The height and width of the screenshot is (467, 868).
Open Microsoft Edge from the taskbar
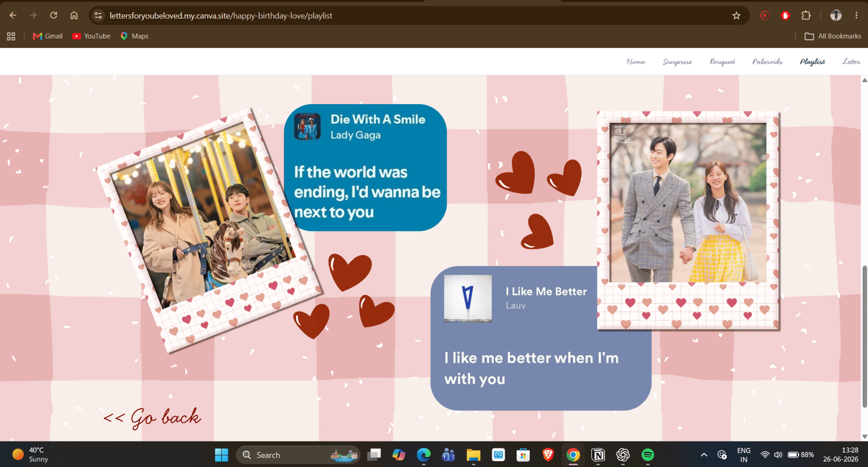click(x=424, y=455)
